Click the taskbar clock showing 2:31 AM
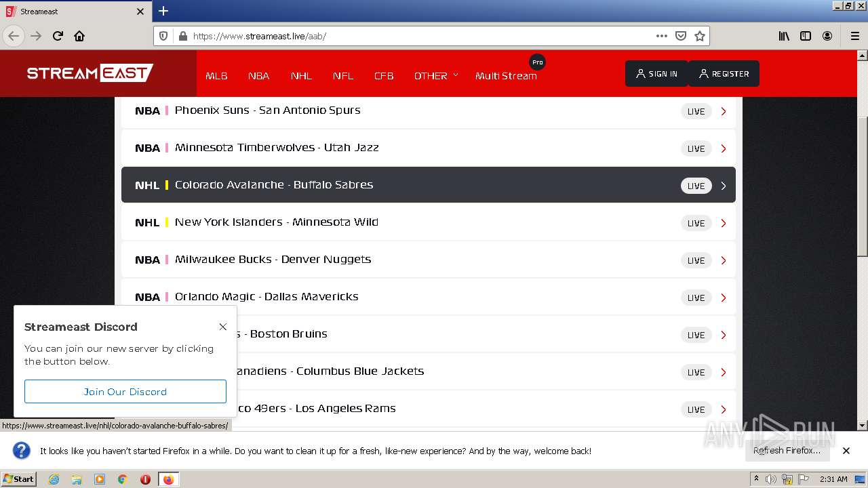Screen dimensions: 868x488 tap(833, 479)
